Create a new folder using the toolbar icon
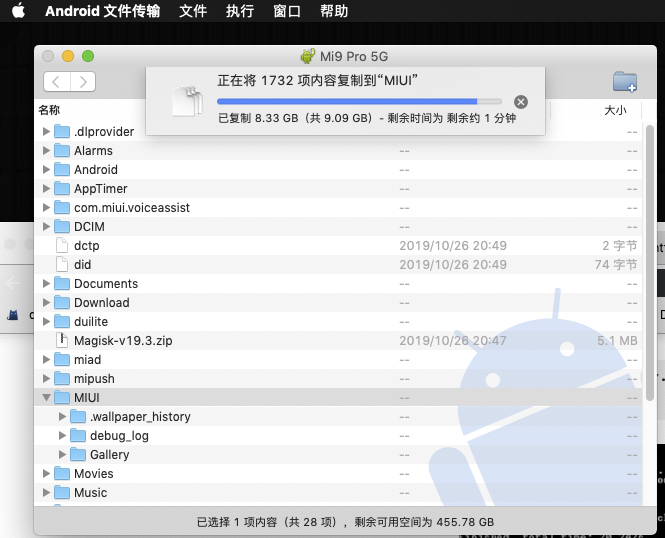 [625, 81]
